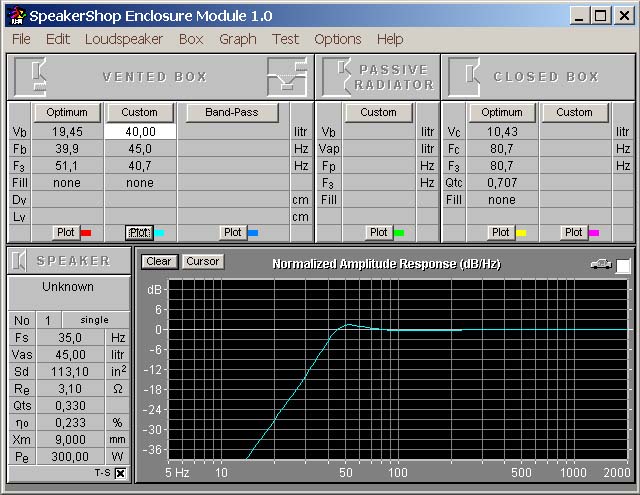Open the Help menu
Image resolution: width=640 pixels, height=495 pixels.
pos(390,39)
